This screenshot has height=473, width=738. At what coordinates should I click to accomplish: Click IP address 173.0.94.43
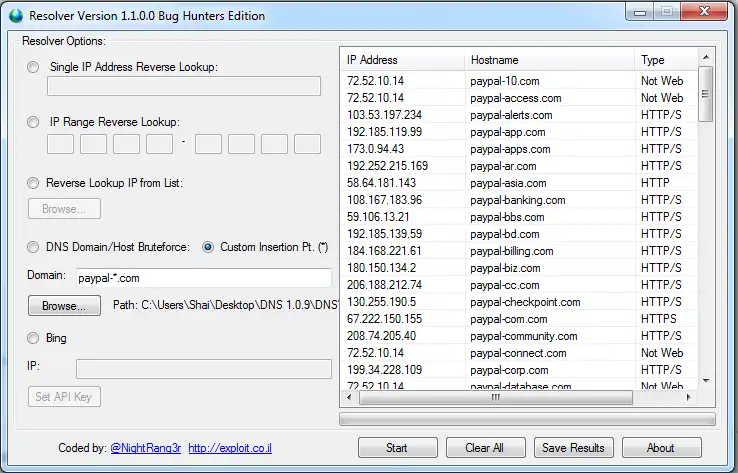point(376,149)
